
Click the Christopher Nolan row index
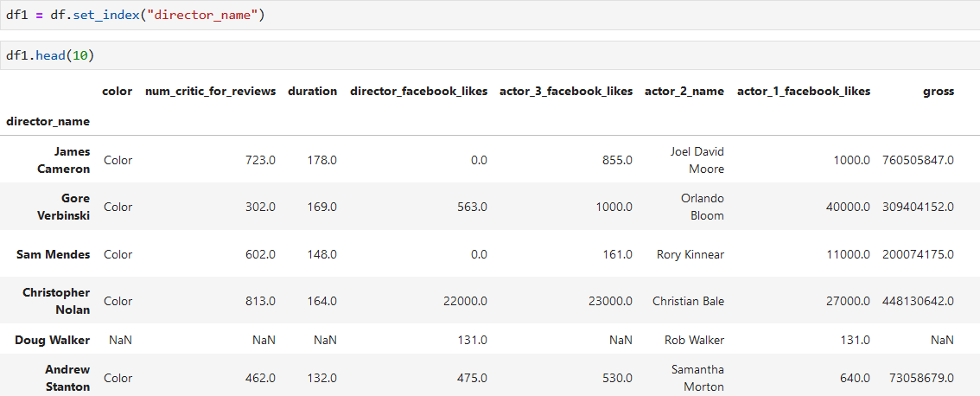pyautogui.click(x=56, y=301)
